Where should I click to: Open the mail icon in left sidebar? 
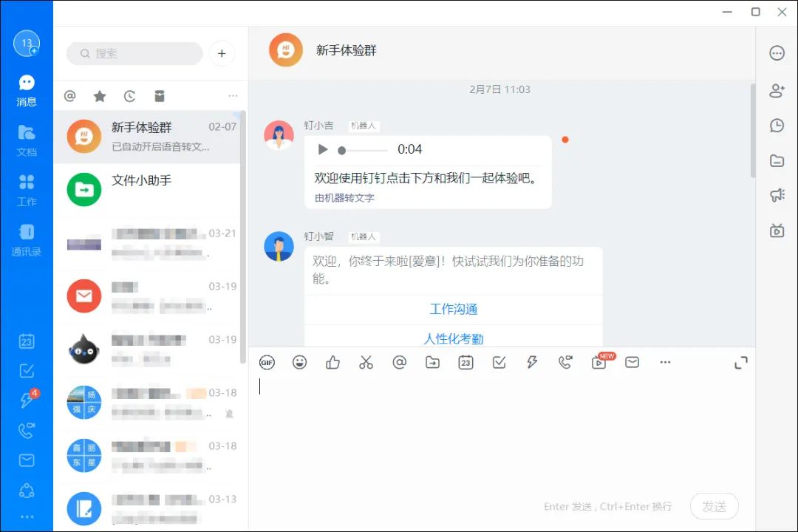click(x=27, y=460)
